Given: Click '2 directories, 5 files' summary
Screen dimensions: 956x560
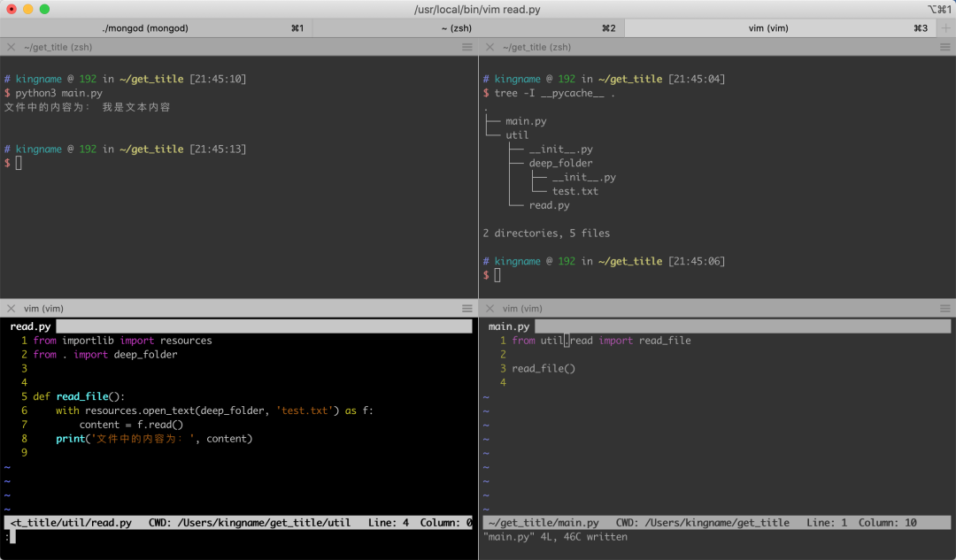Looking at the screenshot, I should click(546, 234).
